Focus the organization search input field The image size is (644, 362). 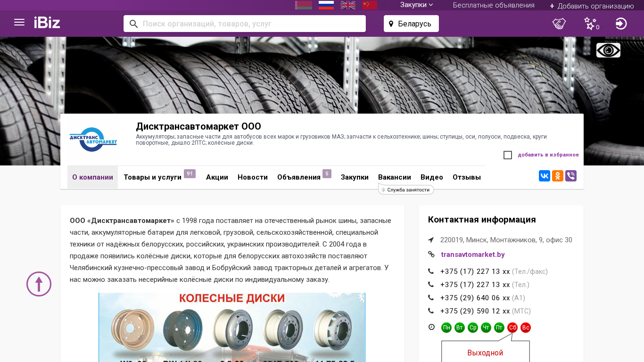pyautogui.click(x=245, y=24)
